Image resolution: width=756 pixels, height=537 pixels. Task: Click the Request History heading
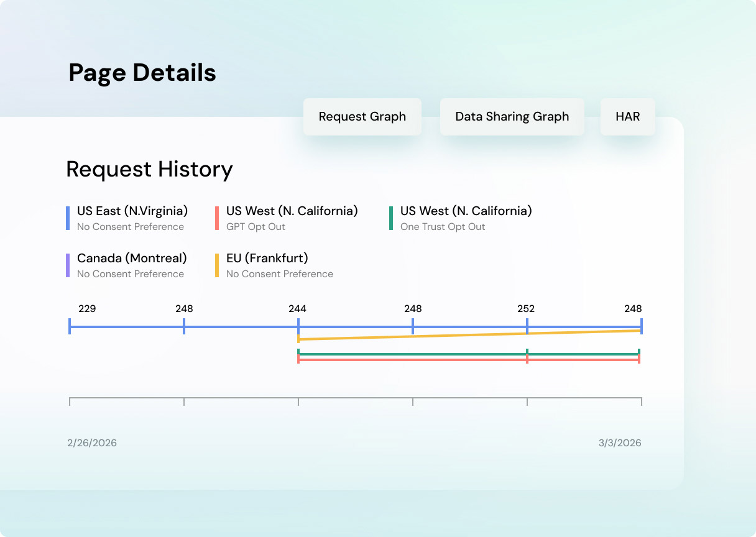[x=149, y=169]
